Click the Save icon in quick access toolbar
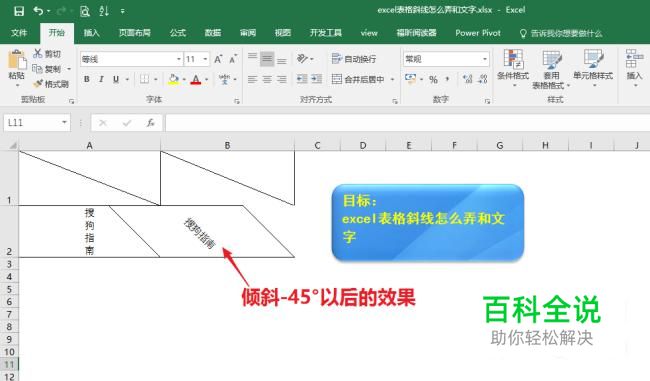650x381 pixels. coord(19,11)
